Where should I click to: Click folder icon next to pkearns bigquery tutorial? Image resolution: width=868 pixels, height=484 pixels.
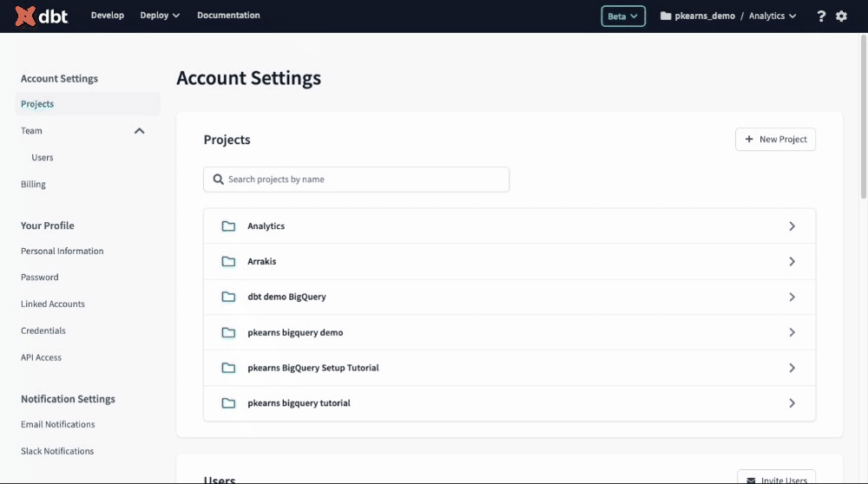(x=228, y=403)
